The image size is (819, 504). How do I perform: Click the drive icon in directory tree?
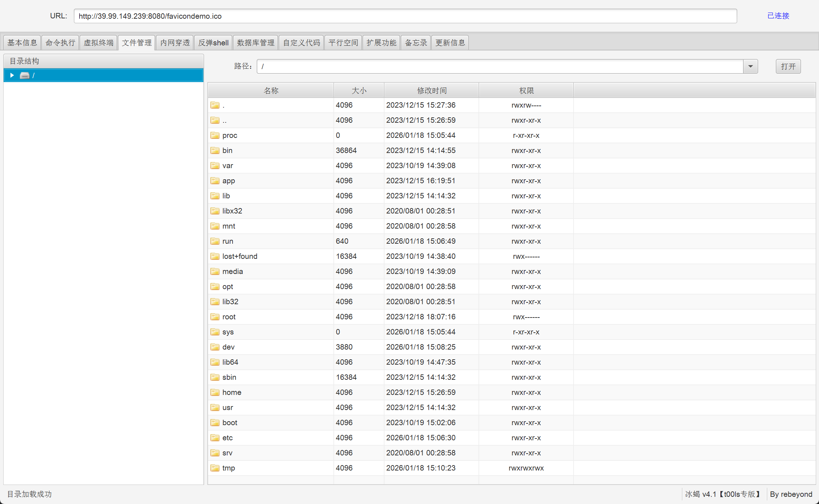coord(24,75)
